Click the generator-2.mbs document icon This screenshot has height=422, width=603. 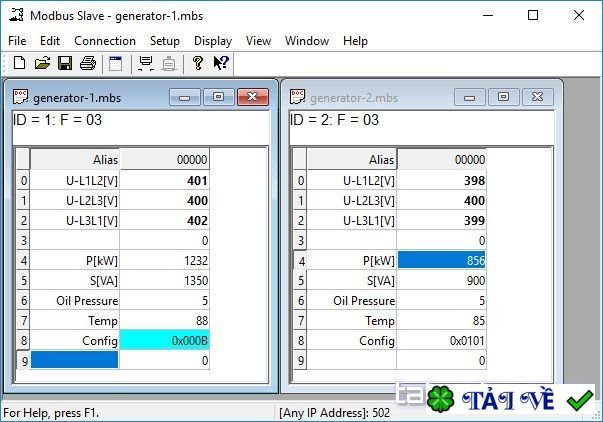pyautogui.click(x=297, y=97)
